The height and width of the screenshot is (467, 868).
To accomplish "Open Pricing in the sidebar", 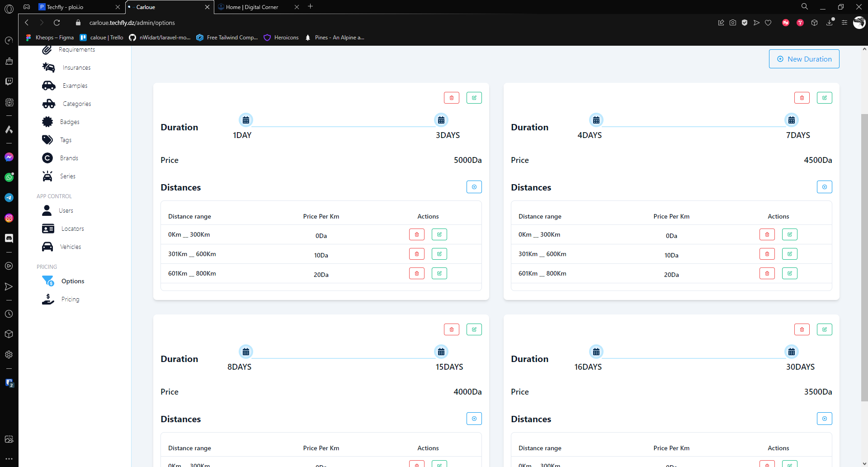I will pos(70,299).
